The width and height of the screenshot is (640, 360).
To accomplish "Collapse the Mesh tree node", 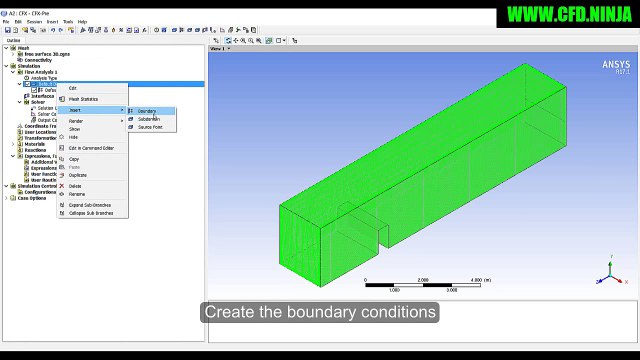I will click(x=6, y=48).
